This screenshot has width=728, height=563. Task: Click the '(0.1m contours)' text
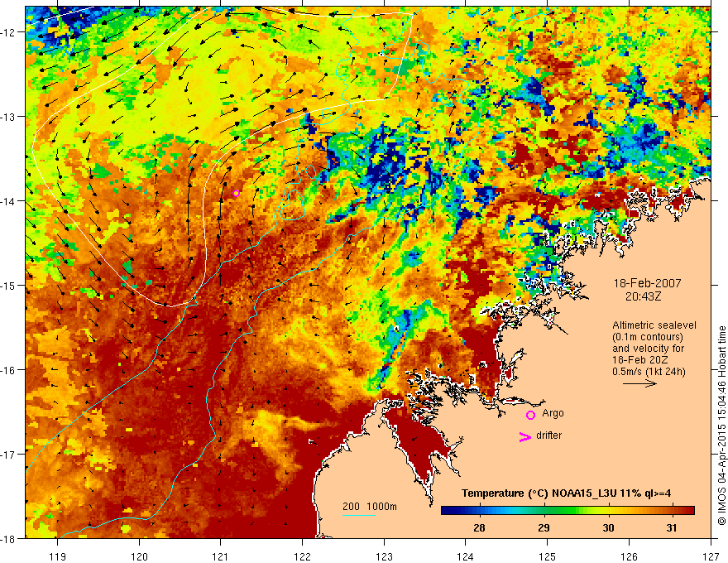click(648, 337)
